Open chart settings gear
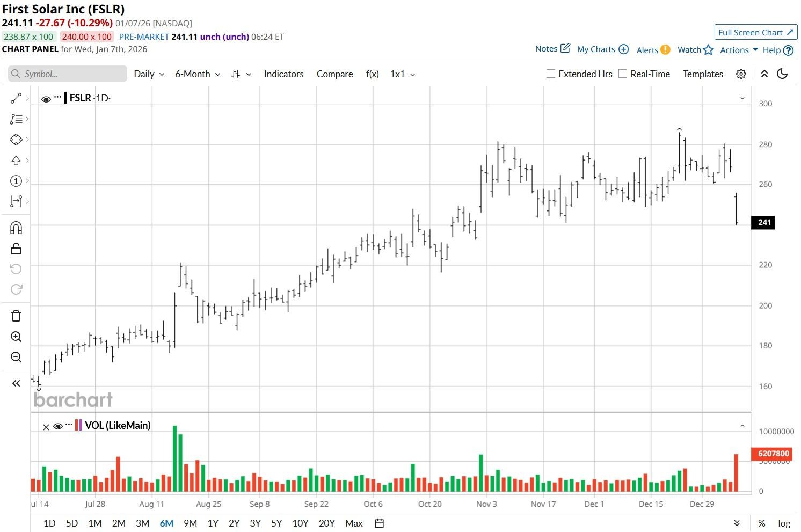The height and width of the screenshot is (532, 801). click(x=741, y=74)
